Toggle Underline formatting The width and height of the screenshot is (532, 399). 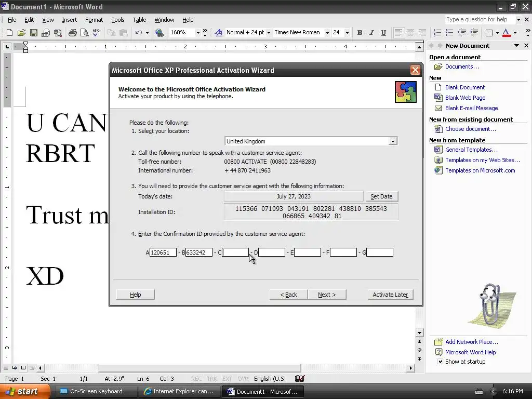383,33
